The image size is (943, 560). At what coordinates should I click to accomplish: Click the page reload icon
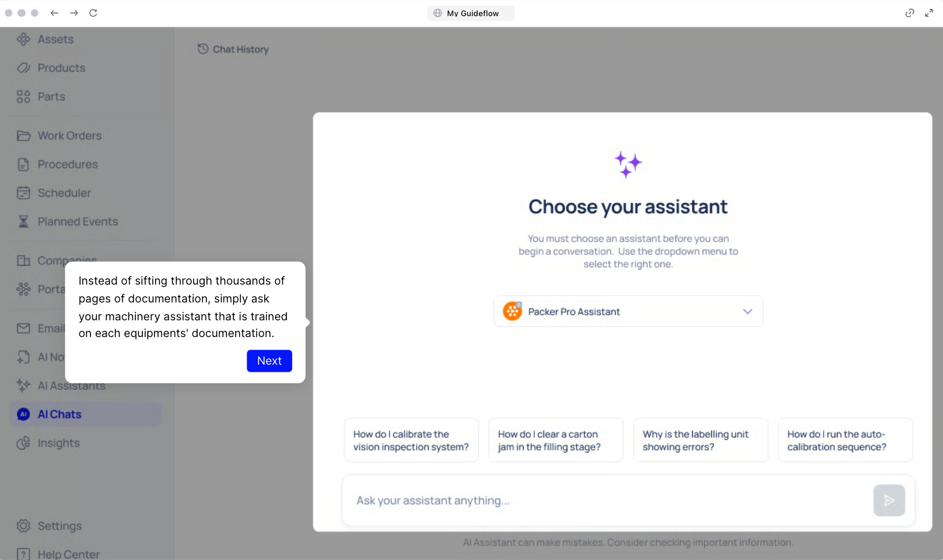pos(93,13)
